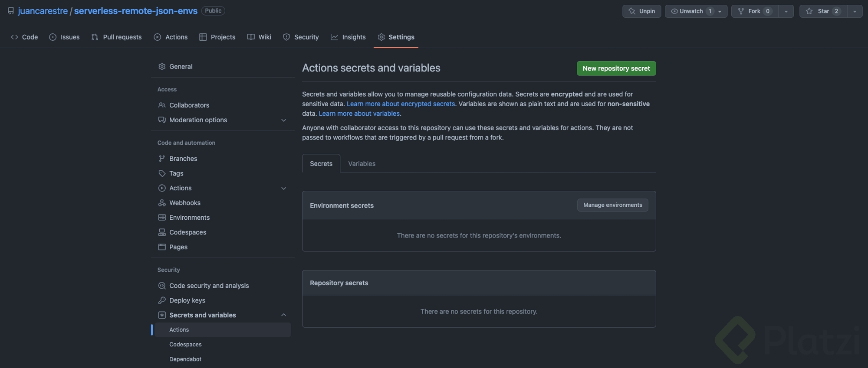Click the Moderation options comment icon
The width and height of the screenshot is (868, 368).
pos(162,120)
